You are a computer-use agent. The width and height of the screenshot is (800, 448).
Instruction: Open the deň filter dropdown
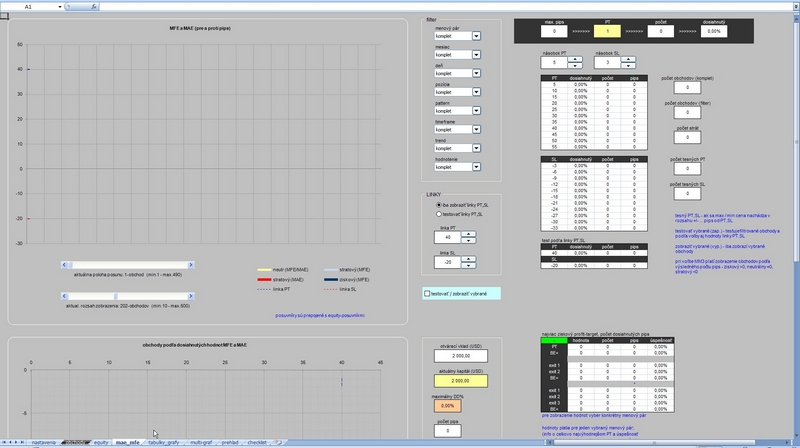click(476, 73)
